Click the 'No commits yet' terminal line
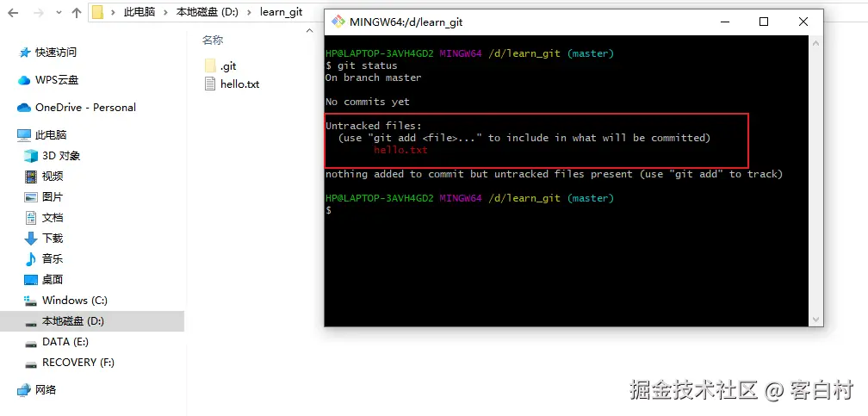868x416 pixels. coord(367,102)
